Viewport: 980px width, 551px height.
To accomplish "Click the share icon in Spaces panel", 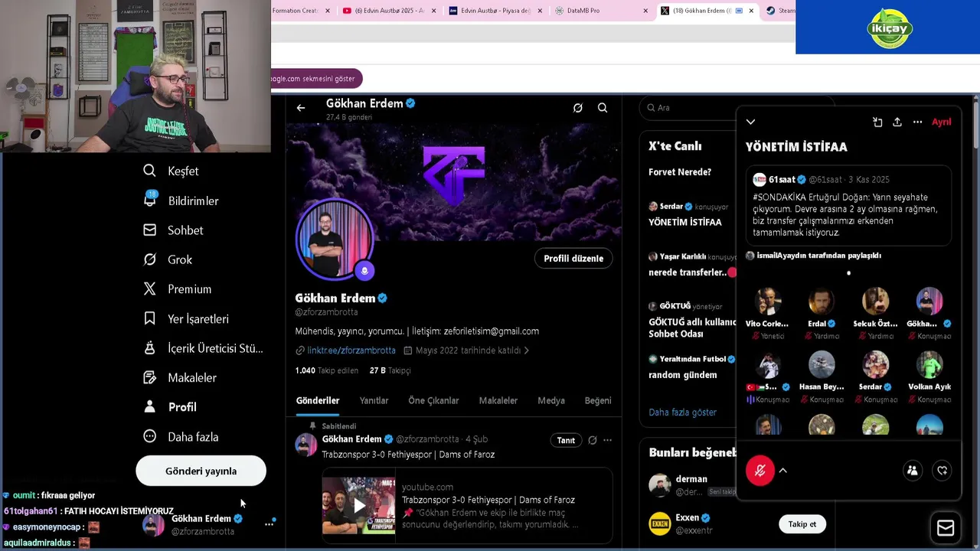I will pos(897,122).
